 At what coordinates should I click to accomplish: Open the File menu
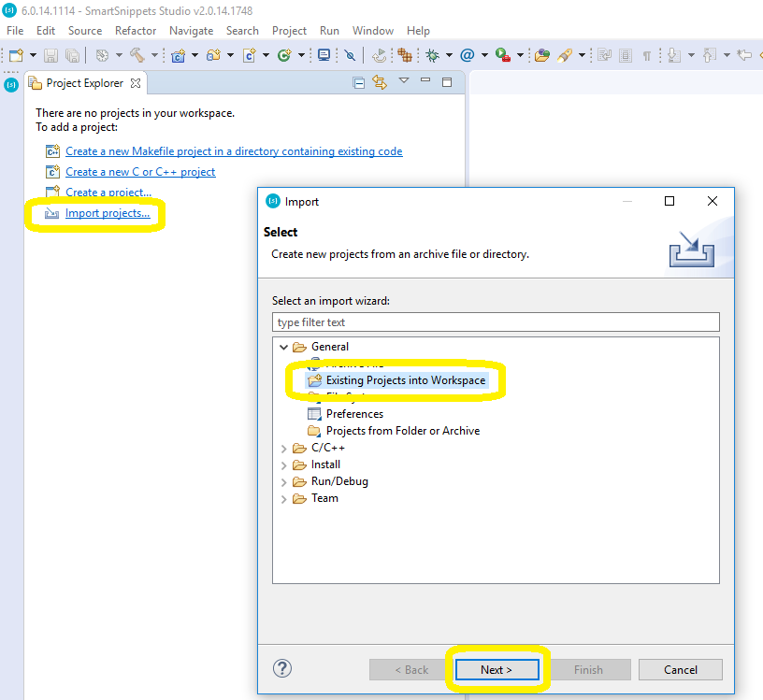[x=15, y=31]
